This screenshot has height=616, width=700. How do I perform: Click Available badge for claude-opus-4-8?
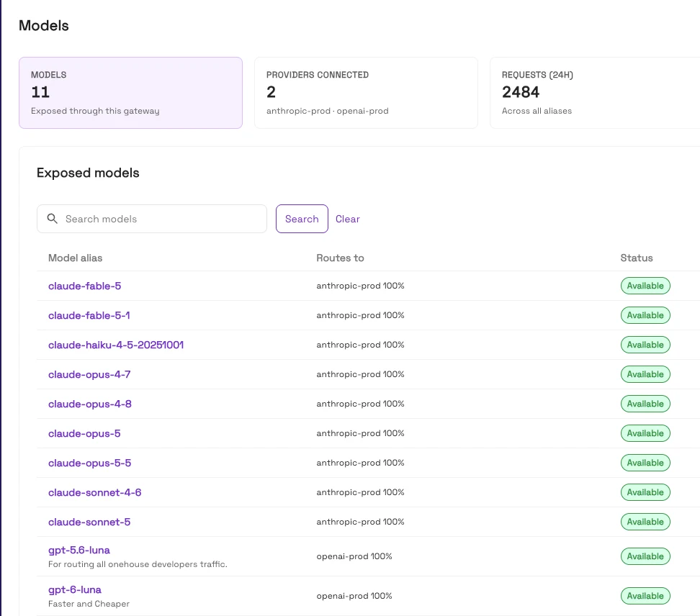click(645, 404)
